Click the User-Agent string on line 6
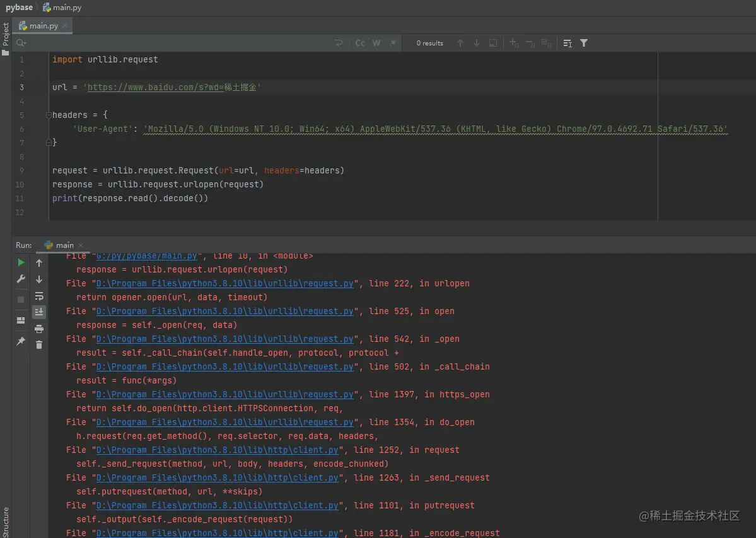This screenshot has height=538, width=756. pyautogui.click(x=435, y=129)
